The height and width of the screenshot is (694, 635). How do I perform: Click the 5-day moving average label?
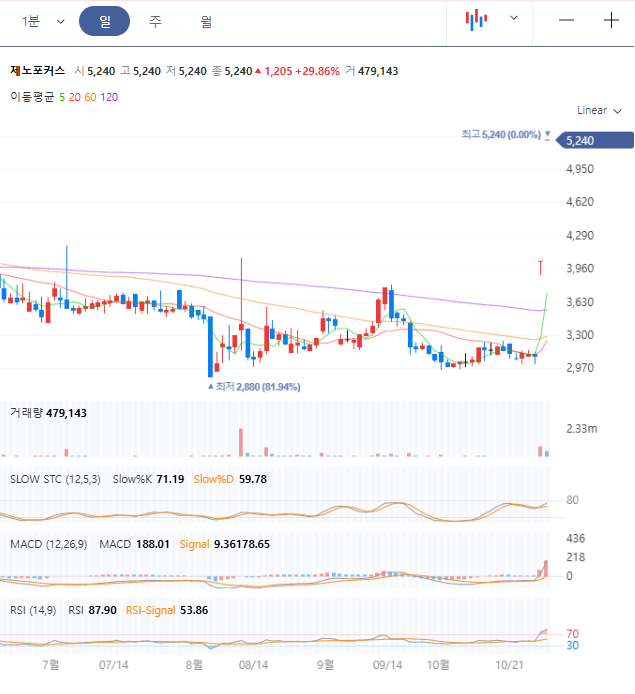click(62, 97)
